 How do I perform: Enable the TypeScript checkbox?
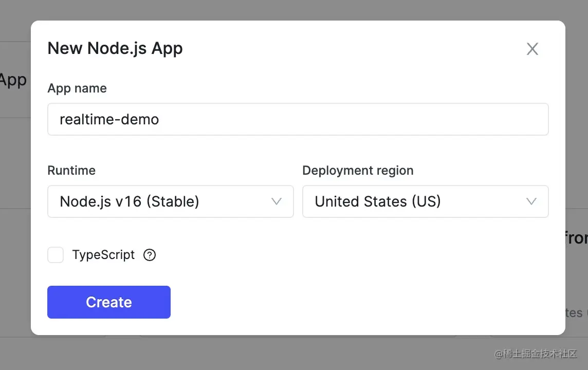pos(56,255)
